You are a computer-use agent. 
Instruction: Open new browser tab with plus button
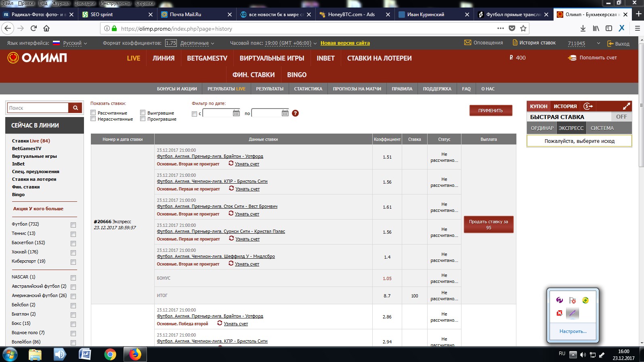638,14
